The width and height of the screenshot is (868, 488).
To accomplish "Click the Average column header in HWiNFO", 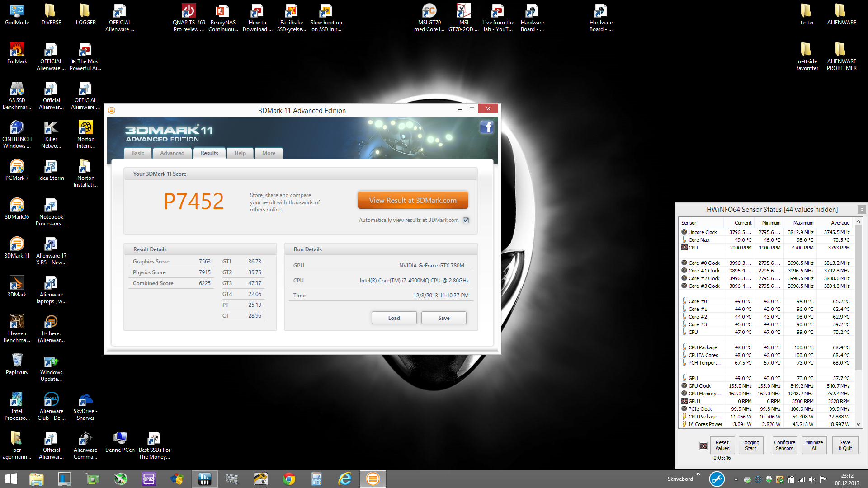I will coord(835,223).
